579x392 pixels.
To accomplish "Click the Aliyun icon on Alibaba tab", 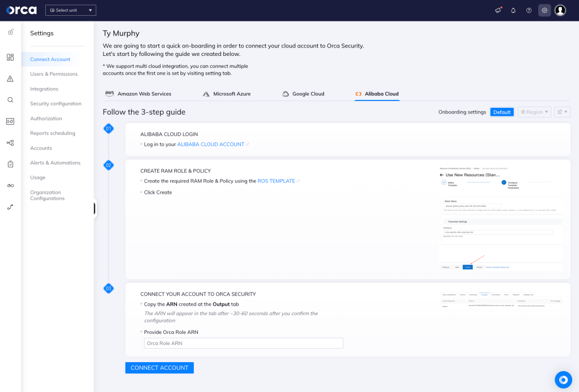I will point(358,94).
